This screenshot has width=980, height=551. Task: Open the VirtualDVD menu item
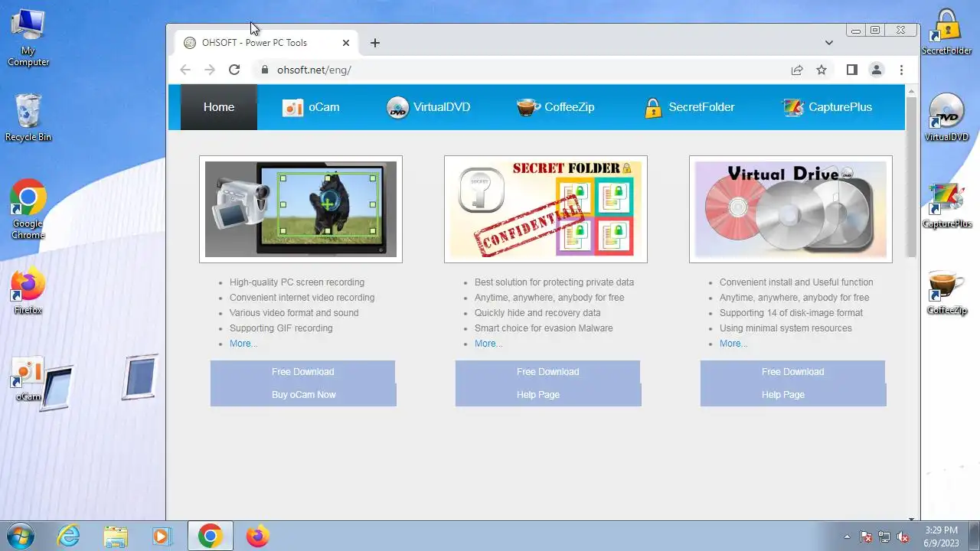tap(429, 107)
